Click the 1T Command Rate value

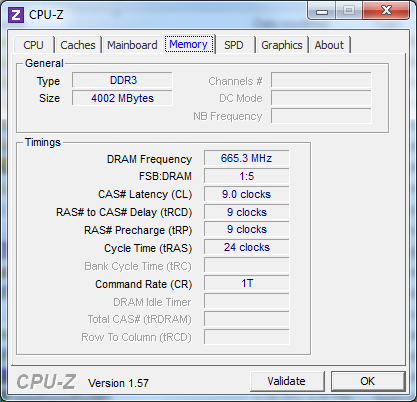[x=247, y=283]
